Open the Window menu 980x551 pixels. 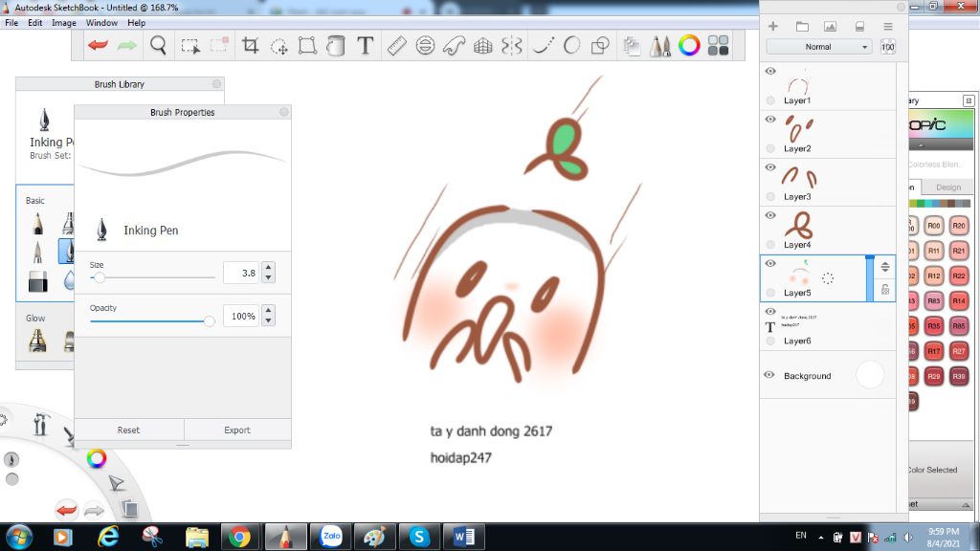coord(101,23)
